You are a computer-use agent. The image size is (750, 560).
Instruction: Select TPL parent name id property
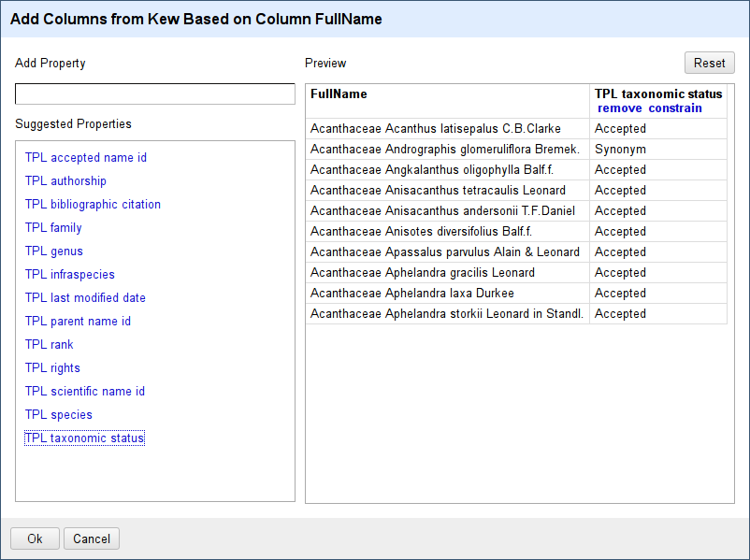[78, 321]
